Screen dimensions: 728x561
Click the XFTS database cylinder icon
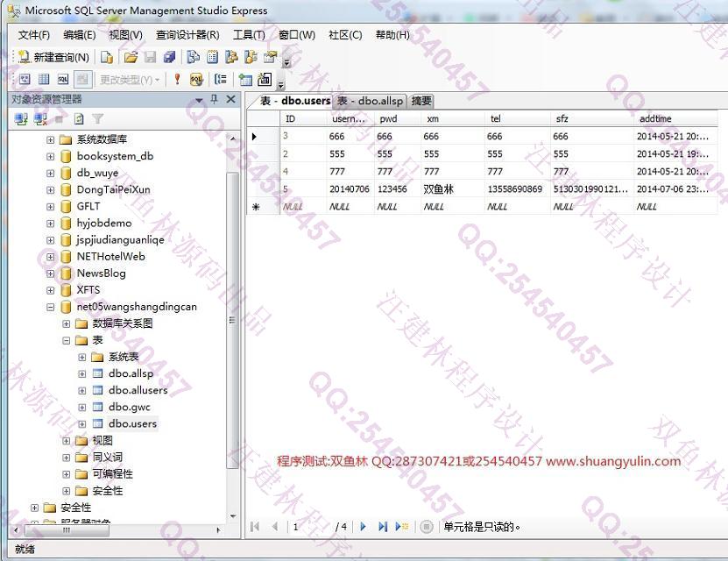(66, 290)
